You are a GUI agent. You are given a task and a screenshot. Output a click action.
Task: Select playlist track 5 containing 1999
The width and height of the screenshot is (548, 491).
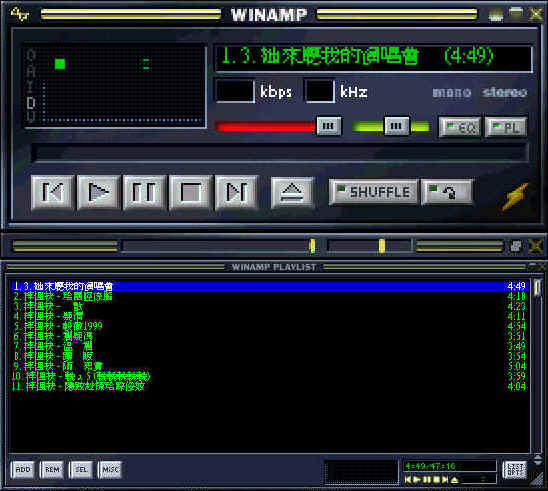[x=269, y=326]
